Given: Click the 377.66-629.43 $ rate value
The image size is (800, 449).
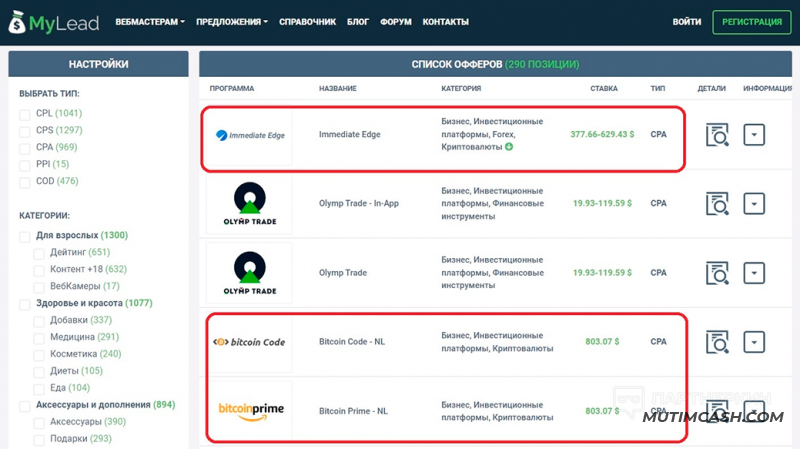Looking at the screenshot, I should (x=602, y=134).
